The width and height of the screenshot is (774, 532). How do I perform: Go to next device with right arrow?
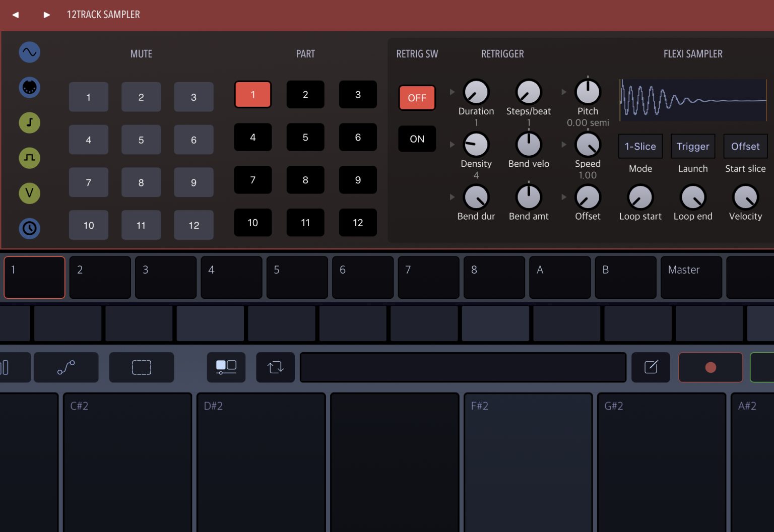click(x=47, y=15)
